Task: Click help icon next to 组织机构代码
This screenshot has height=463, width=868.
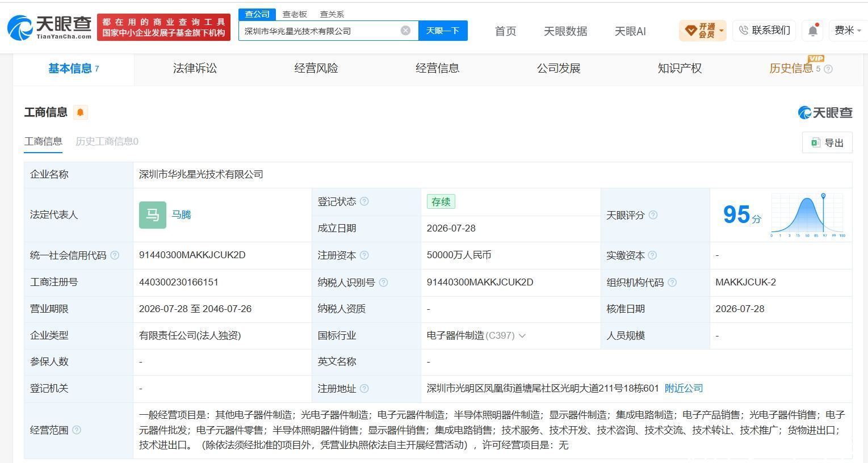Action: 672,282
